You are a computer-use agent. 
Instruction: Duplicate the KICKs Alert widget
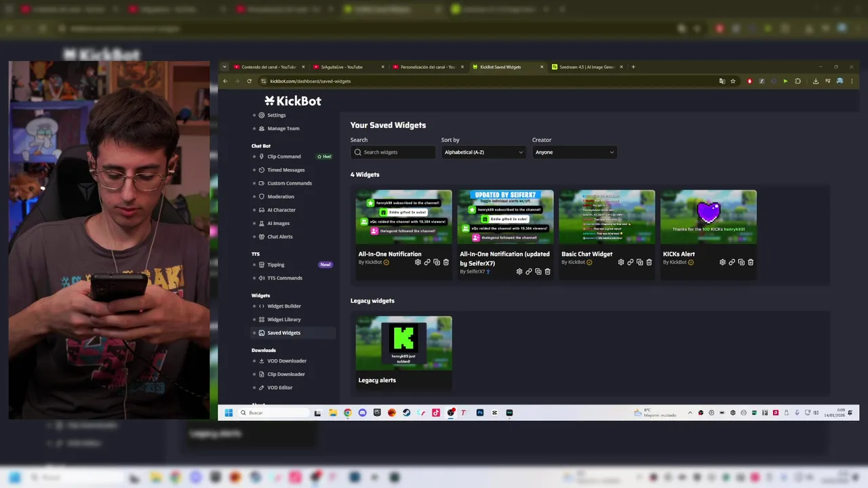tap(741, 262)
